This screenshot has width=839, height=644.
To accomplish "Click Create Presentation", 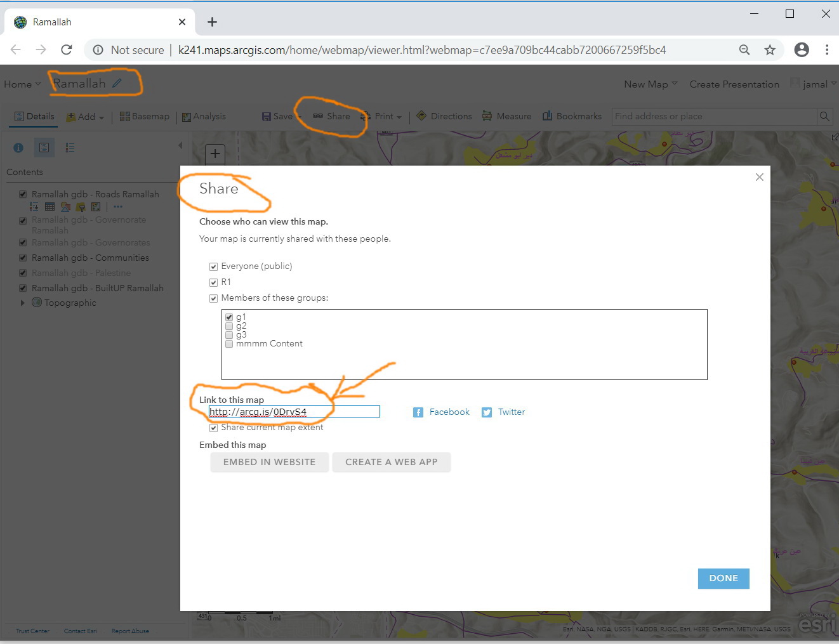I will point(734,84).
